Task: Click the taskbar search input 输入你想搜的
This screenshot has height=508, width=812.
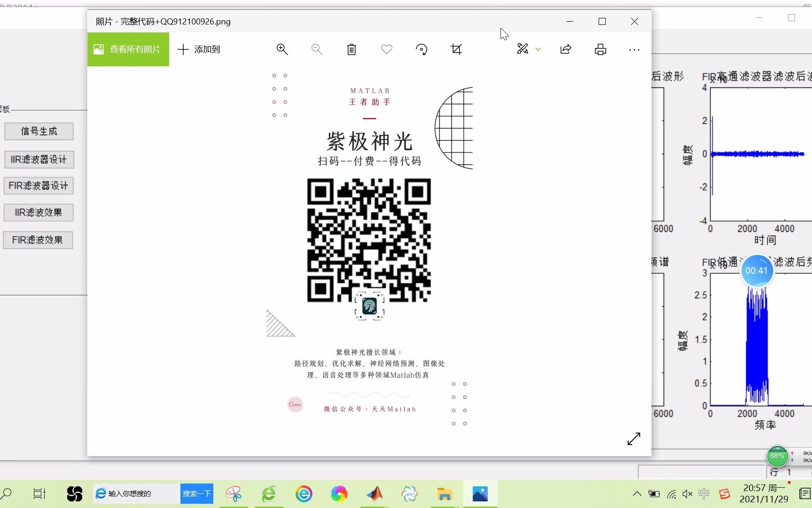Action: 137,493
